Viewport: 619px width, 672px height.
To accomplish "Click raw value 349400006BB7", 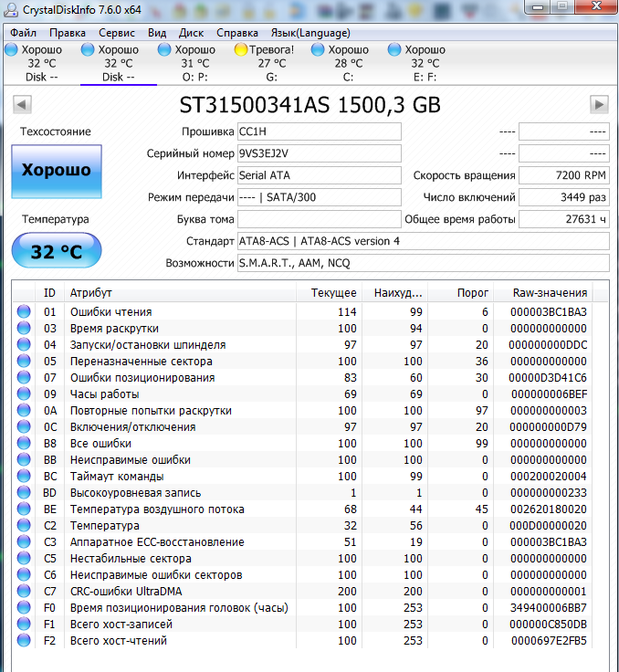I will pyautogui.click(x=549, y=608).
